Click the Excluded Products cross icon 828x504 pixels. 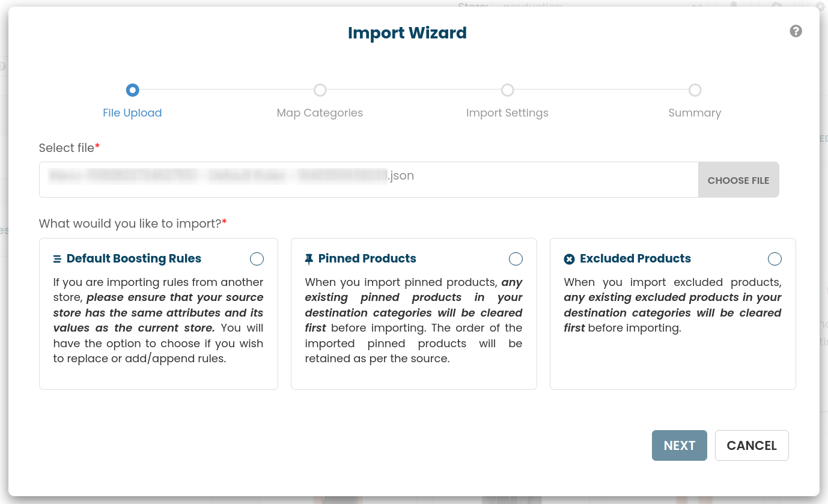point(569,259)
